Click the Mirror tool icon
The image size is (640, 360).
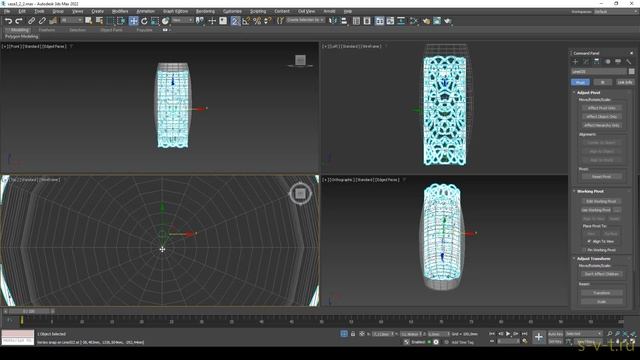click(x=333, y=21)
